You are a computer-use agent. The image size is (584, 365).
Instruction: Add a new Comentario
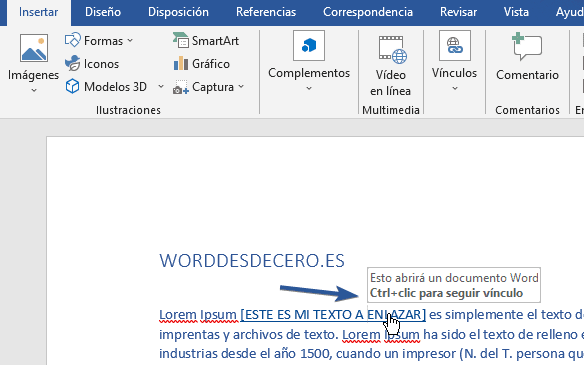pyautogui.click(x=527, y=57)
